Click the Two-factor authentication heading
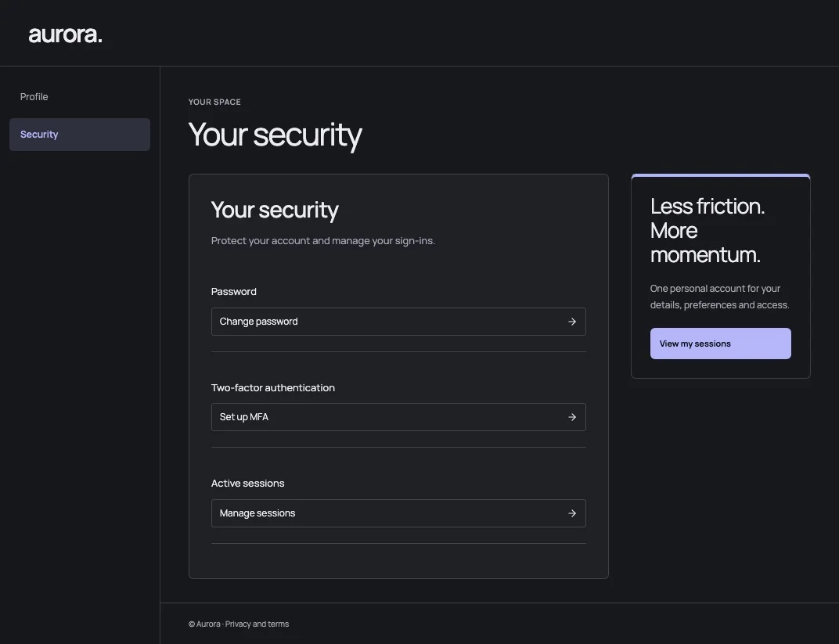 click(273, 388)
